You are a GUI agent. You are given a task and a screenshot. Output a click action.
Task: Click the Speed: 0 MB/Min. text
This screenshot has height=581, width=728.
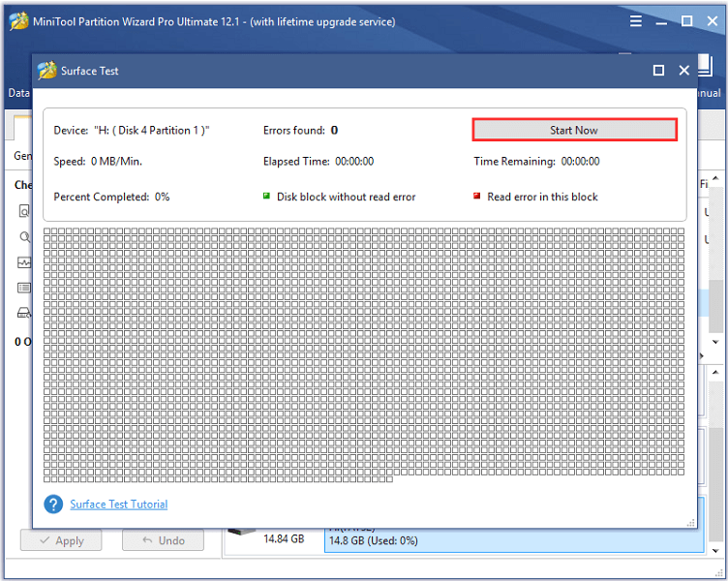[x=98, y=161]
